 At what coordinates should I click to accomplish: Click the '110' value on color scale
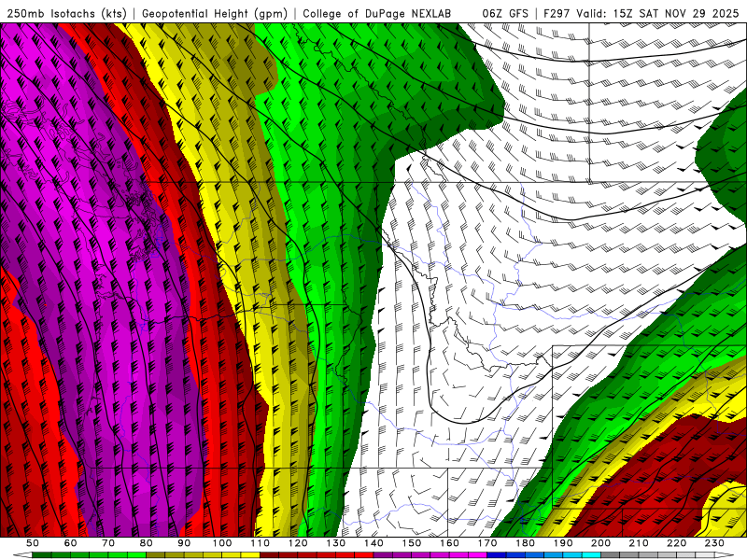[x=261, y=543]
